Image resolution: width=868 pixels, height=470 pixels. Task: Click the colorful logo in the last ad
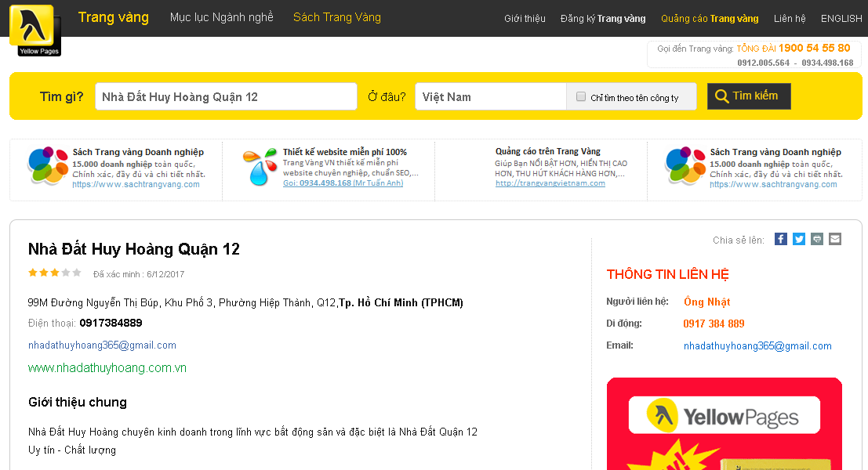tap(685, 166)
